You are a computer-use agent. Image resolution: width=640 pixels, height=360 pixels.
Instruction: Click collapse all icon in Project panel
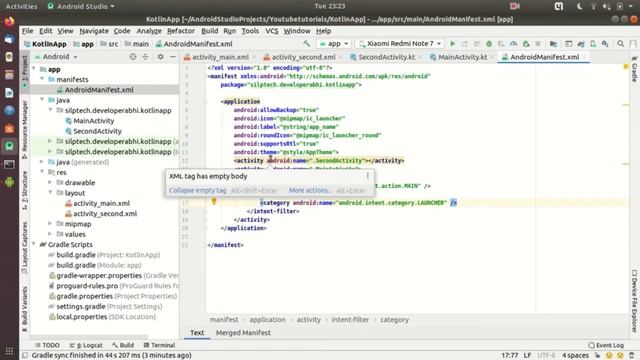pos(145,57)
